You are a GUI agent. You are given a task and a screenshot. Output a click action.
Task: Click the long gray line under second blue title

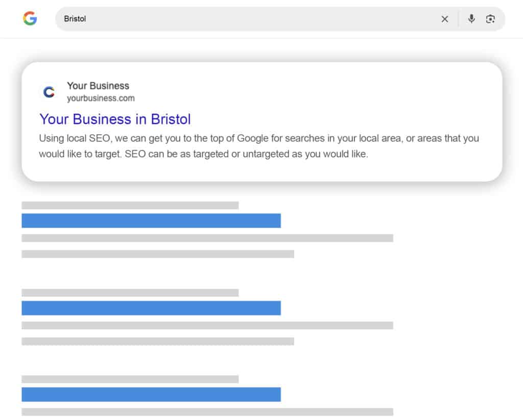coord(207,325)
